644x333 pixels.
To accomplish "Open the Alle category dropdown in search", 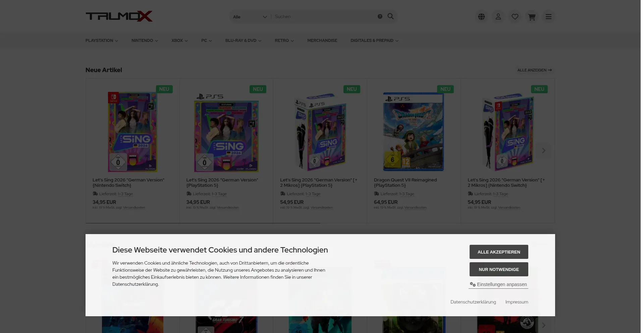I will click(x=250, y=17).
